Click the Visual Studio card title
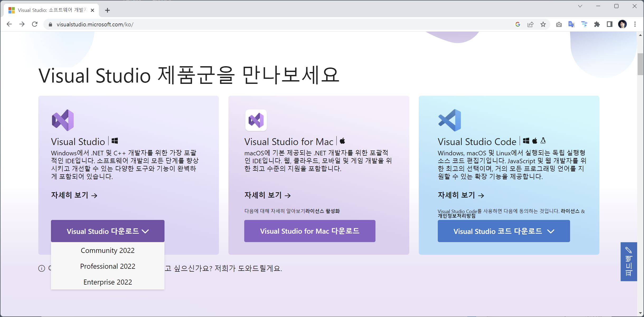 click(x=78, y=142)
